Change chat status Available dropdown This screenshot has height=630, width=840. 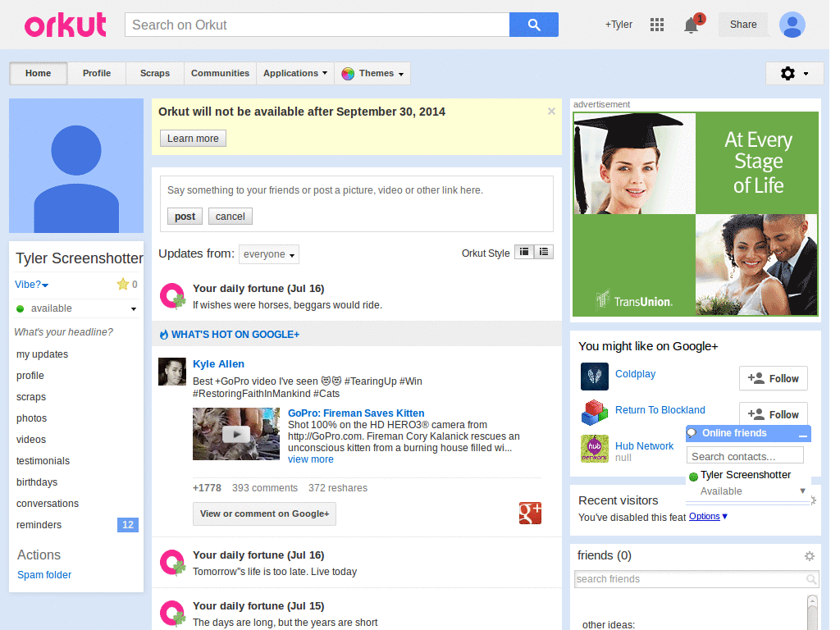pos(752,491)
